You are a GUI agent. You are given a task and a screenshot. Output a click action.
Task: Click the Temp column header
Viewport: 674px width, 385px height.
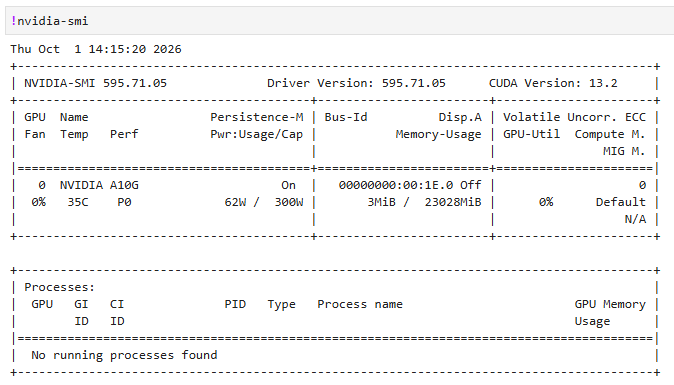(74, 134)
